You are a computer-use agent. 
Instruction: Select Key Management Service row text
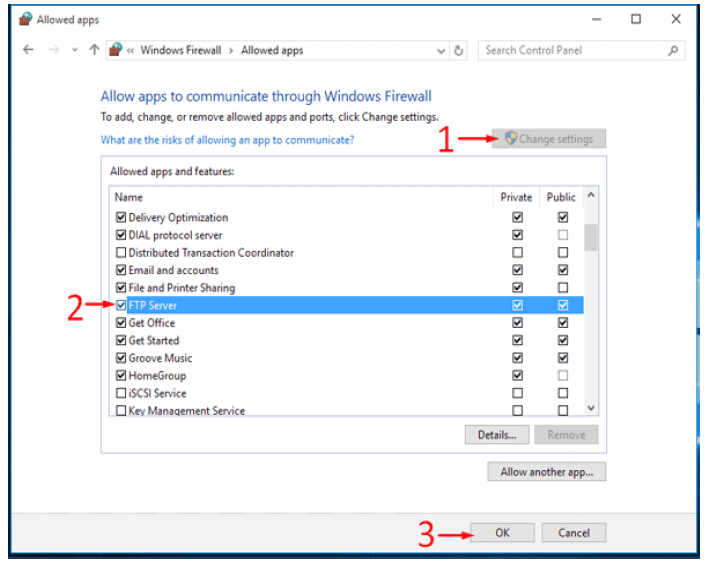coord(187,411)
